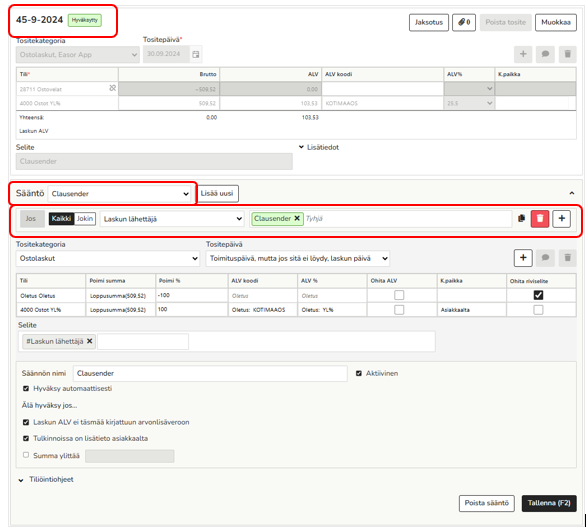Viewport: 586px width, 528px height.
Task: Expand the Tiliöintiohjeet section
Action: (x=47, y=479)
